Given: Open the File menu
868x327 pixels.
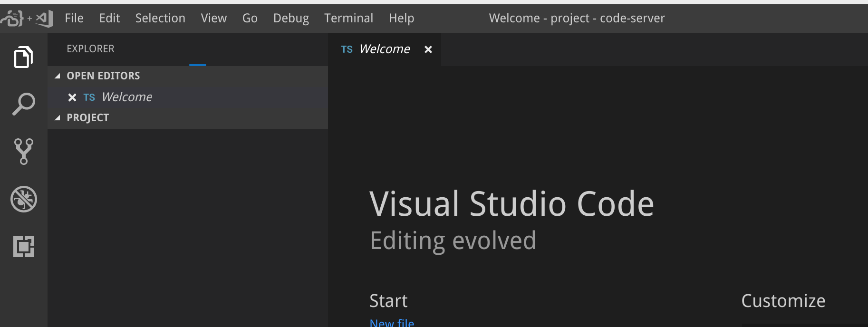Looking at the screenshot, I should tap(74, 18).
